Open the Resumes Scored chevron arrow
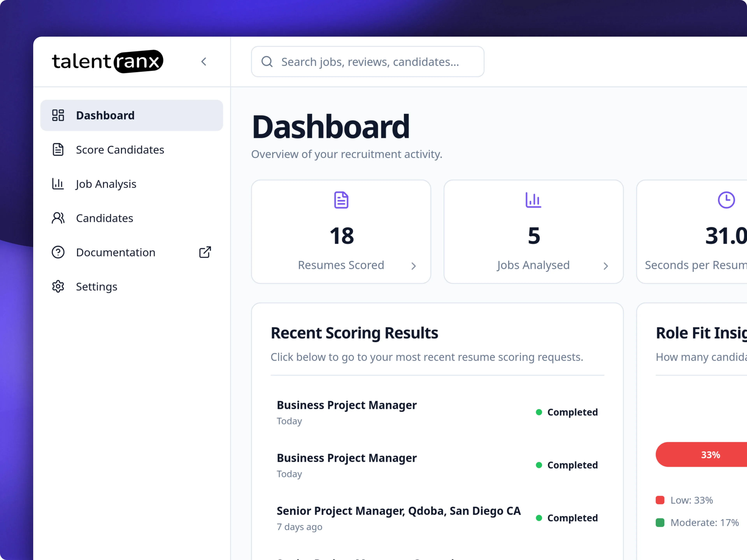The image size is (747, 560). 414,266
